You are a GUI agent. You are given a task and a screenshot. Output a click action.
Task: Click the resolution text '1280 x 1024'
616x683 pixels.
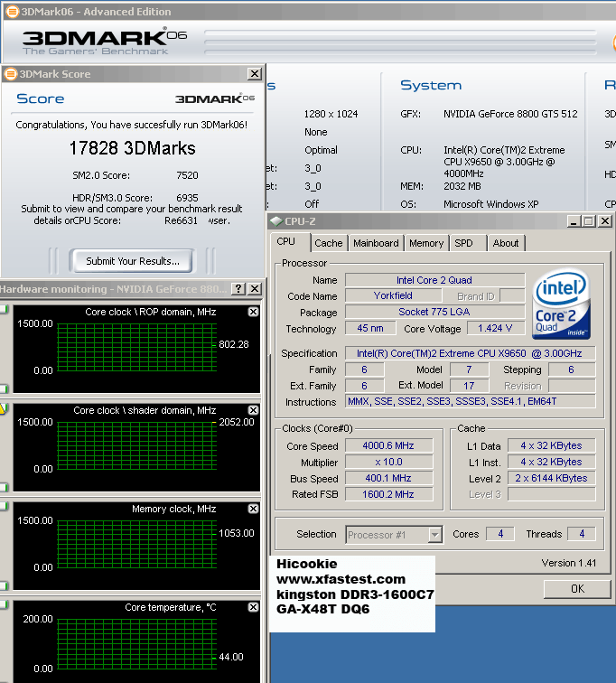coord(331,114)
